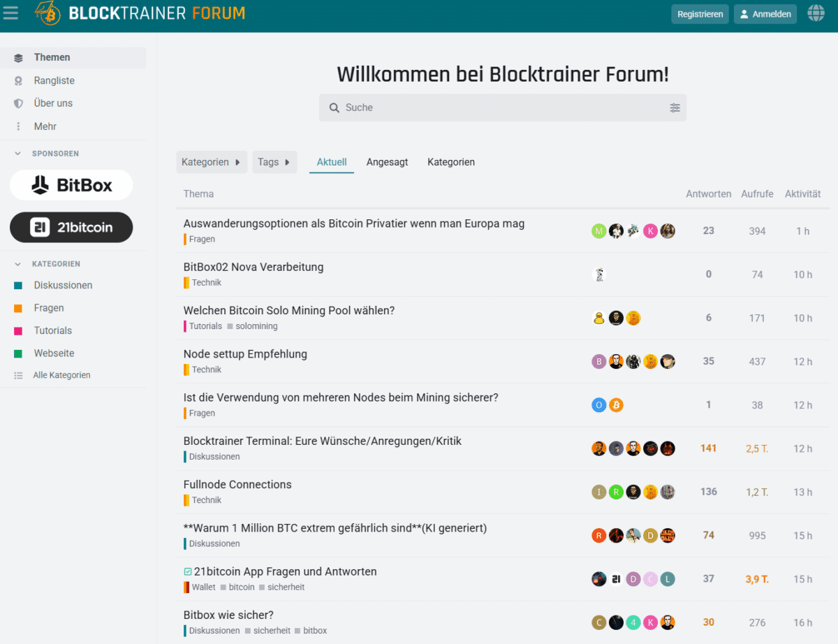This screenshot has height=644, width=838.
Task: Open the Tags dropdown filter
Action: (274, 161)
